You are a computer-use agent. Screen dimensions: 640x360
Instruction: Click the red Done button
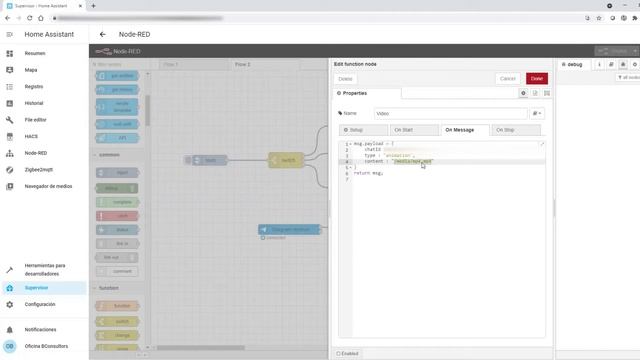(537, 79)
